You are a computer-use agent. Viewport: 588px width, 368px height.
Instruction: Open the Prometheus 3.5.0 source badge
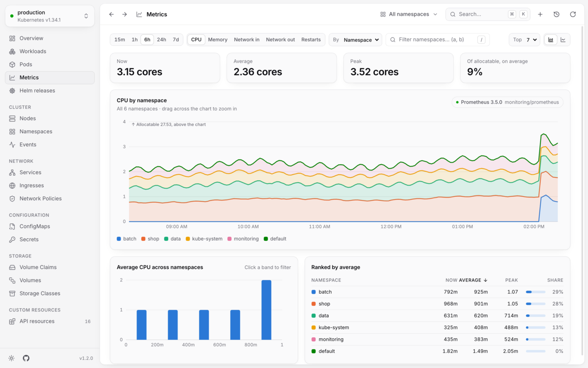click(x=508, y=102)
